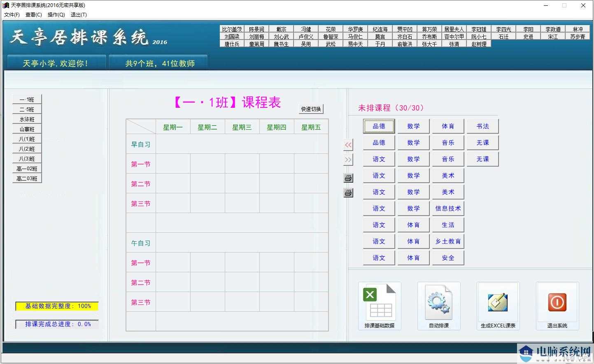
Task: Select class 八(2)班
Action: click(x=27, y=149)
